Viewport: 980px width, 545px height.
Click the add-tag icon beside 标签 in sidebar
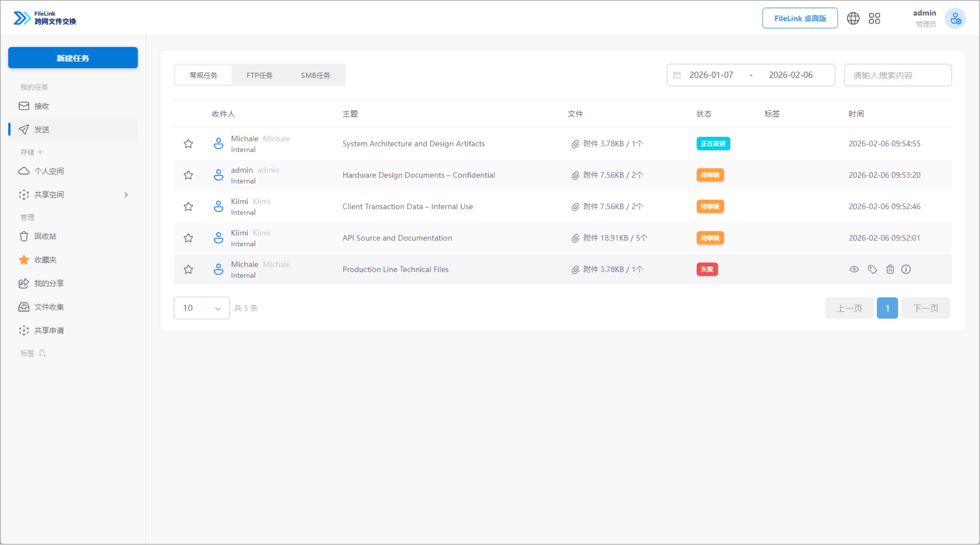pos(42,353)
